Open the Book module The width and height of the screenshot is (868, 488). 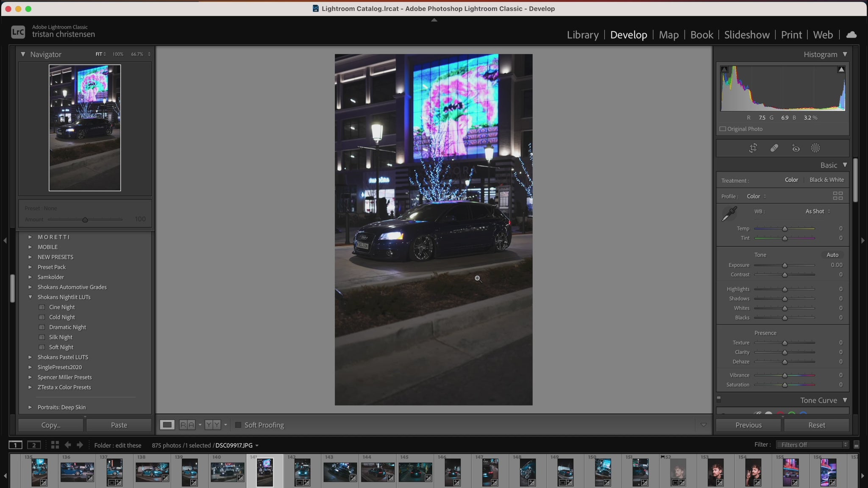tap(702, 35)
